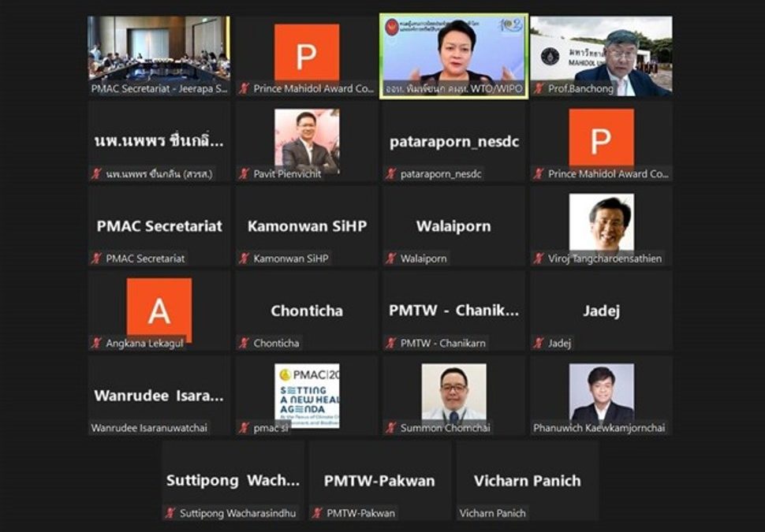
Task: Click muted mic icon for Angkana Lekagul
Action: click(x=96, y=343)
